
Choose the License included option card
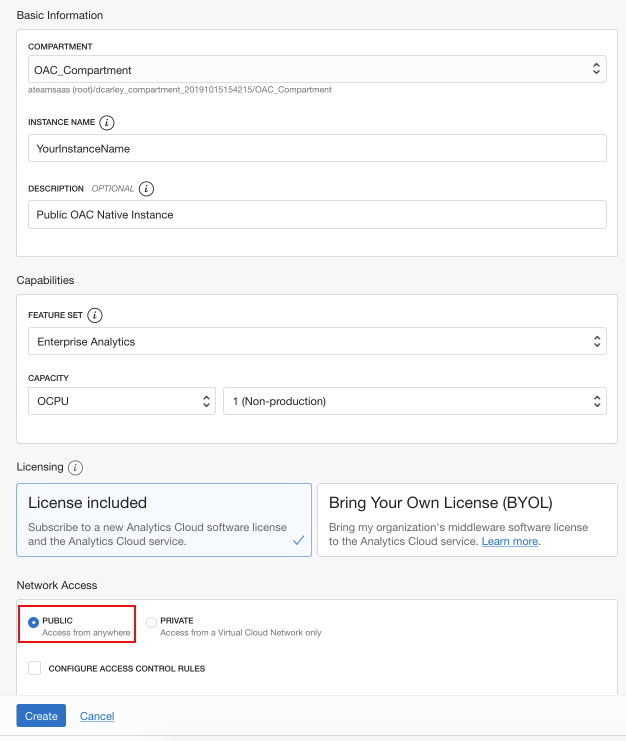(164, 519)
